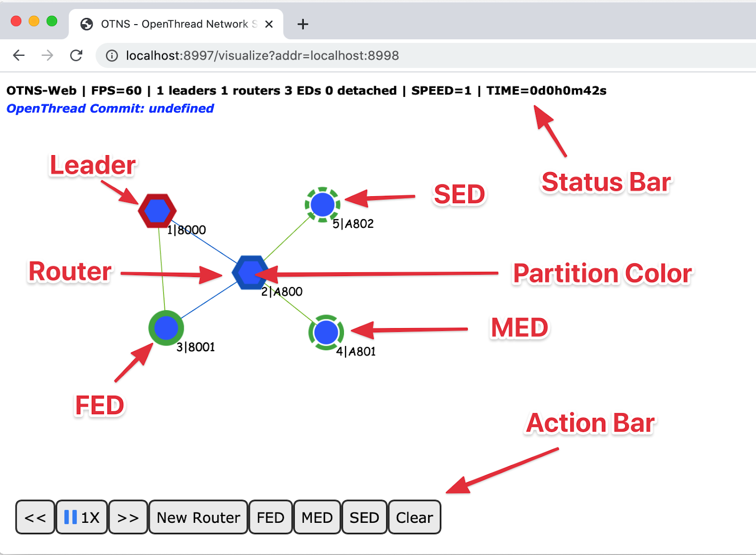Select the Leader node 1|8000
The image size is (756, 555).
click(157, 211)
